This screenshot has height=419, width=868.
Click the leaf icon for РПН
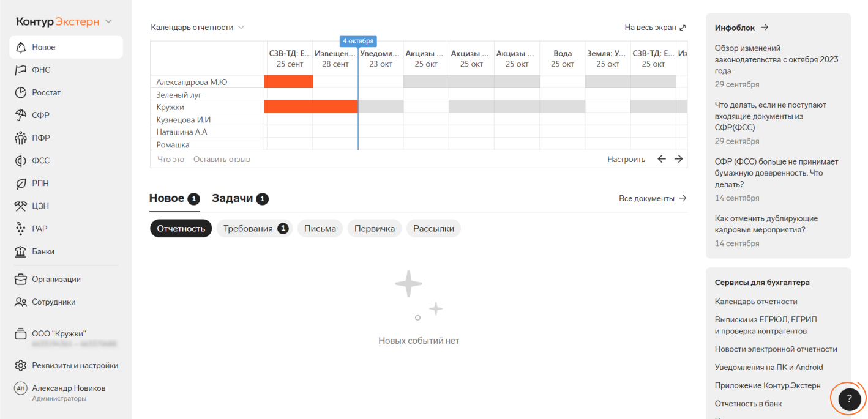21,184
